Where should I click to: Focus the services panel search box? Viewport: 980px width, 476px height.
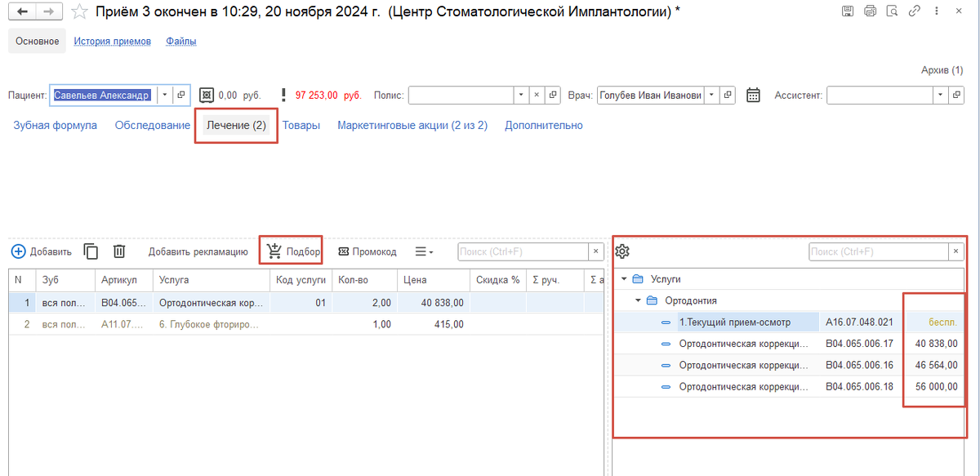pyautogui.click(x=878, y=251)
